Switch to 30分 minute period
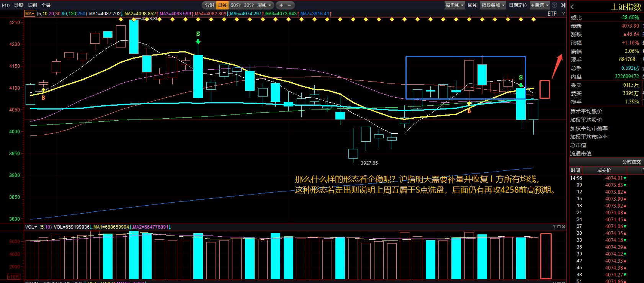This screenshot has width=644, height=283. pos(249,5)
